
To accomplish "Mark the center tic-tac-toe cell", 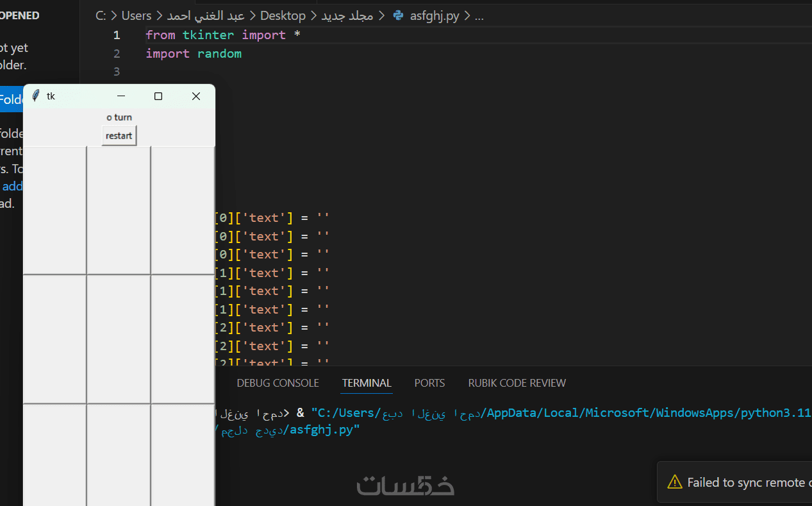I will (x=119, y=339).
